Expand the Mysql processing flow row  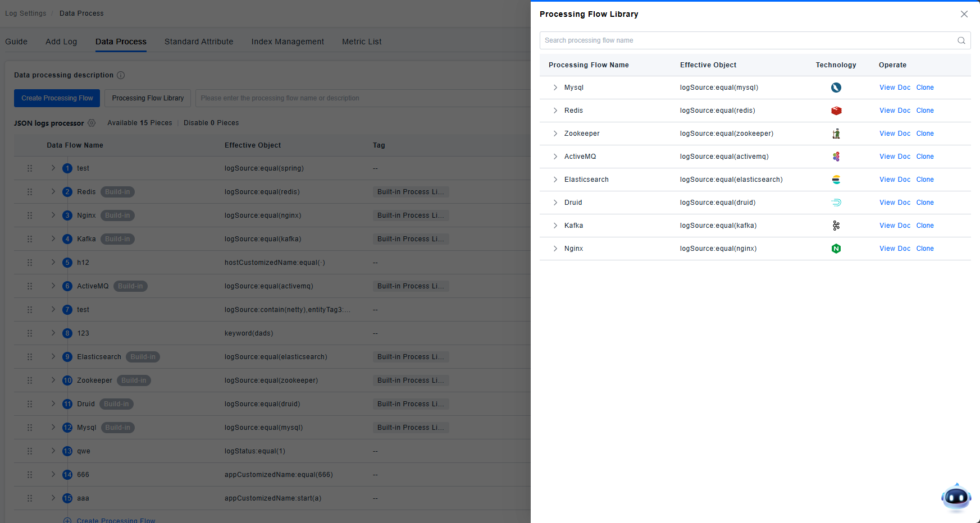click(555, 88)
